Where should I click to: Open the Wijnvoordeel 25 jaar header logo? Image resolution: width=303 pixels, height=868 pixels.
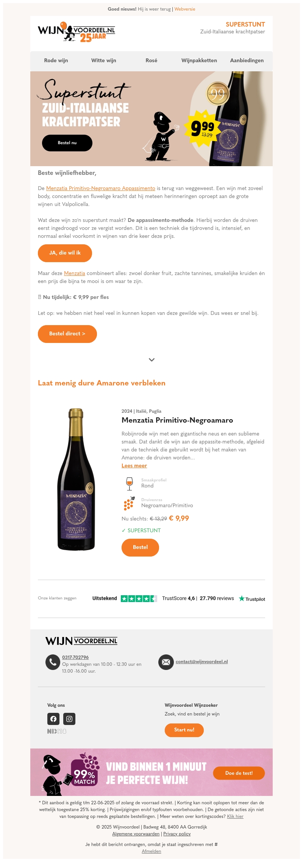click(x=77, y=32)
